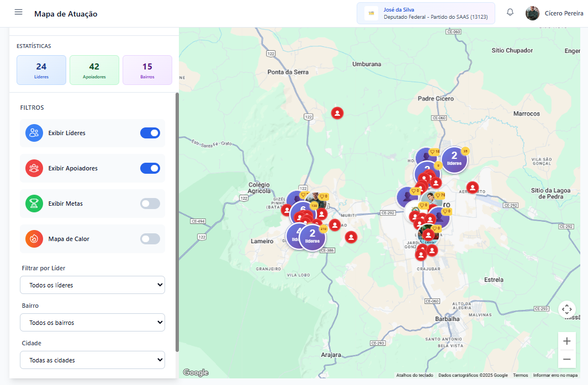Open Atalhos do teclado link
Screen dimensions: 588x385
click(415, 375)
